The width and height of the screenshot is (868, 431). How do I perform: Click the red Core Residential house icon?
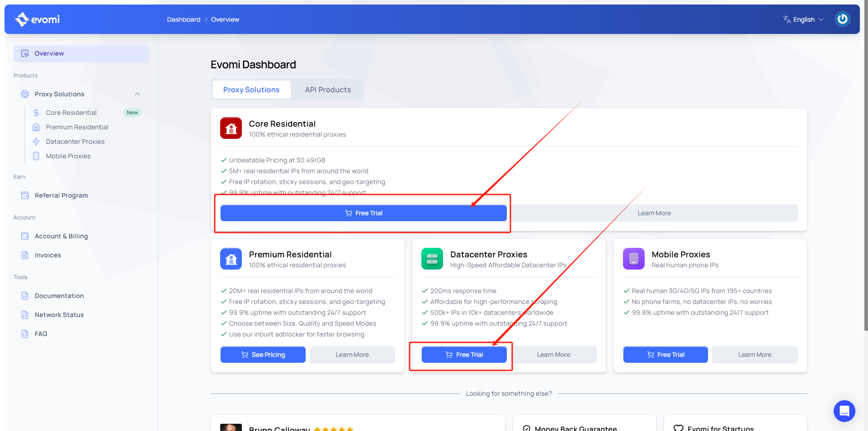(x=231, y=128)
